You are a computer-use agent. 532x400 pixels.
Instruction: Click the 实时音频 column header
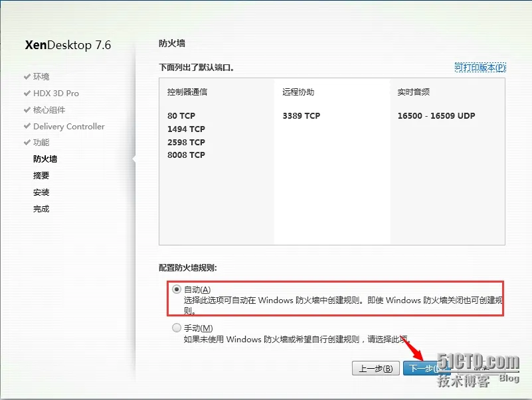414,92
